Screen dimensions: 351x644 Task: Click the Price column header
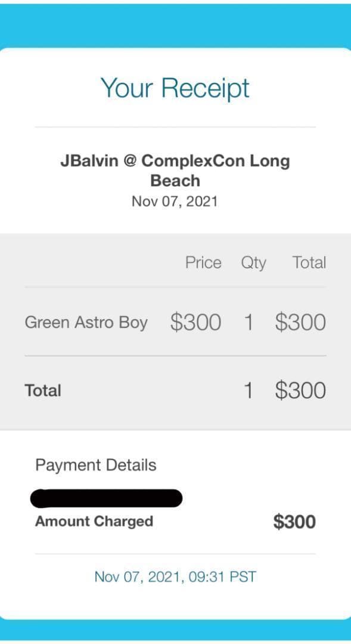click(x=203, y=262)
